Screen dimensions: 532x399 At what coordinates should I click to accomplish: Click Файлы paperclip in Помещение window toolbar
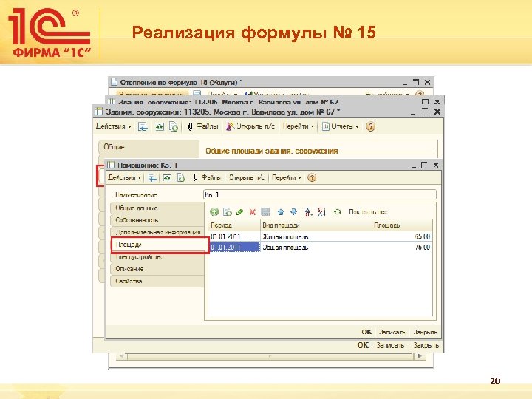point(207,177)
